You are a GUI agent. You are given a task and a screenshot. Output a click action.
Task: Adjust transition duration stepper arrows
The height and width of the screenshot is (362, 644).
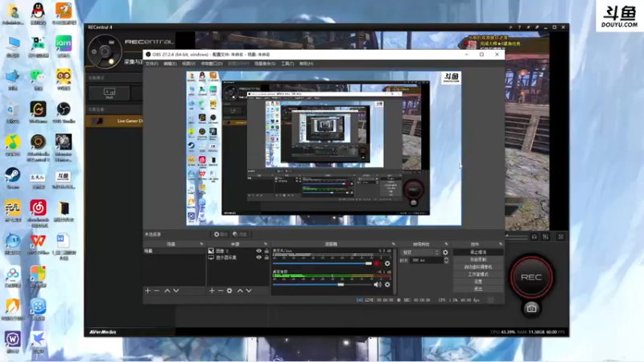click(447, 260)
